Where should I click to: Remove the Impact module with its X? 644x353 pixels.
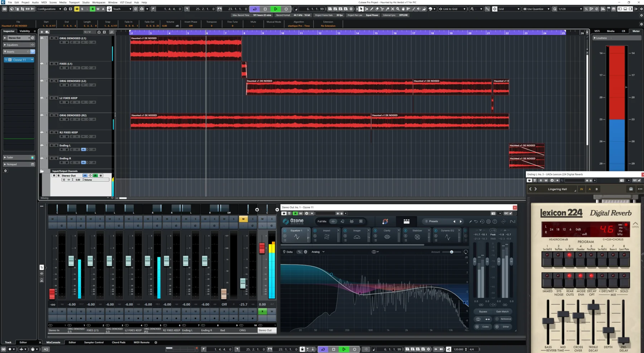tap(338, 230)
